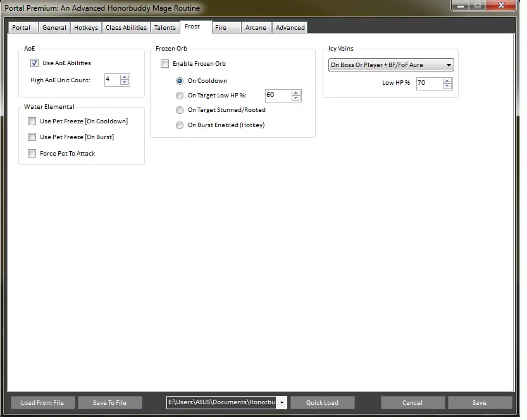Close the Portal Premium window
The height and width of the screenshot is (420, 527).
click(501, 5)
